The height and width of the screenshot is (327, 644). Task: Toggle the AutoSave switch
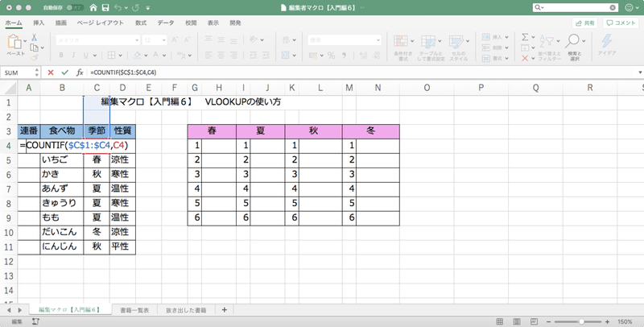pos(75,7)
